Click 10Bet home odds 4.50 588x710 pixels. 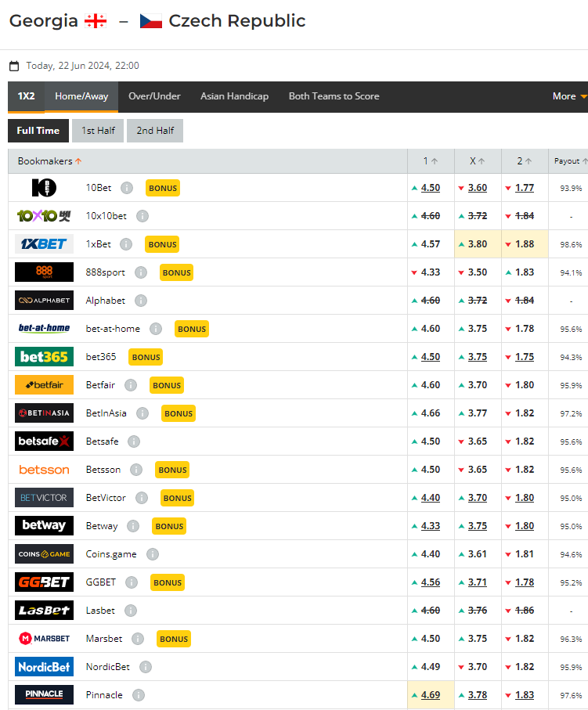coord(431,187)
